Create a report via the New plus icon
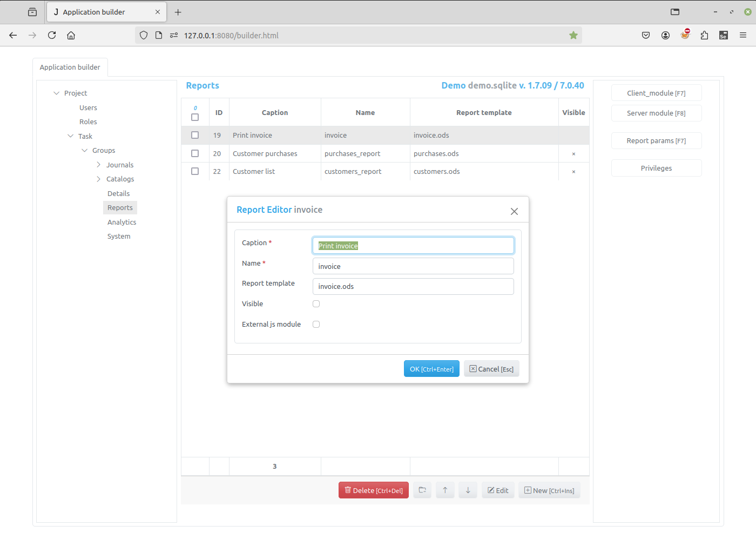The height and width of the screenshot is (533, 756). tap(549, 490)
